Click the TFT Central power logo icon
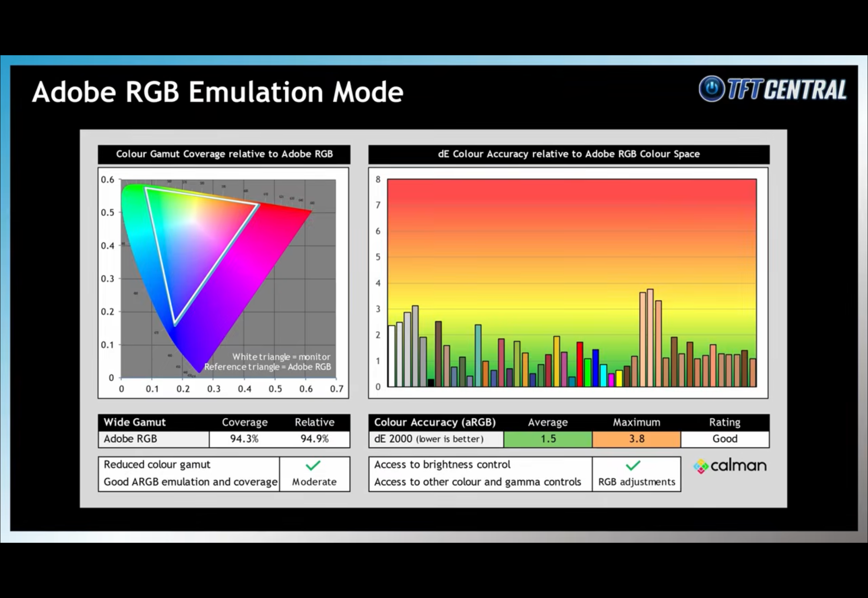Screen dimensions: 868x598 [x=711, y=89]
